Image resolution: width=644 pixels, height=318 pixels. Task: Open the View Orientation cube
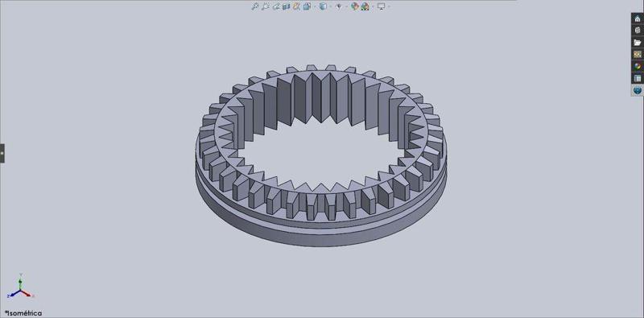click(x=307, y=6)
